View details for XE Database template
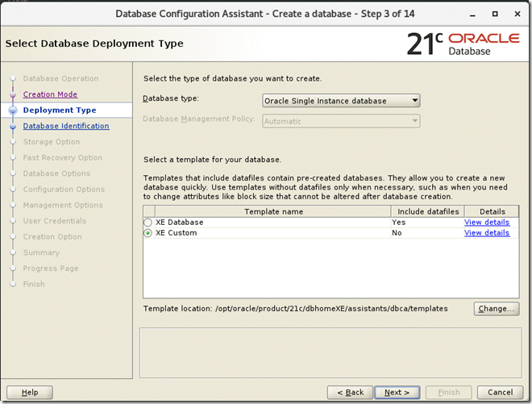 click(486, 223)
